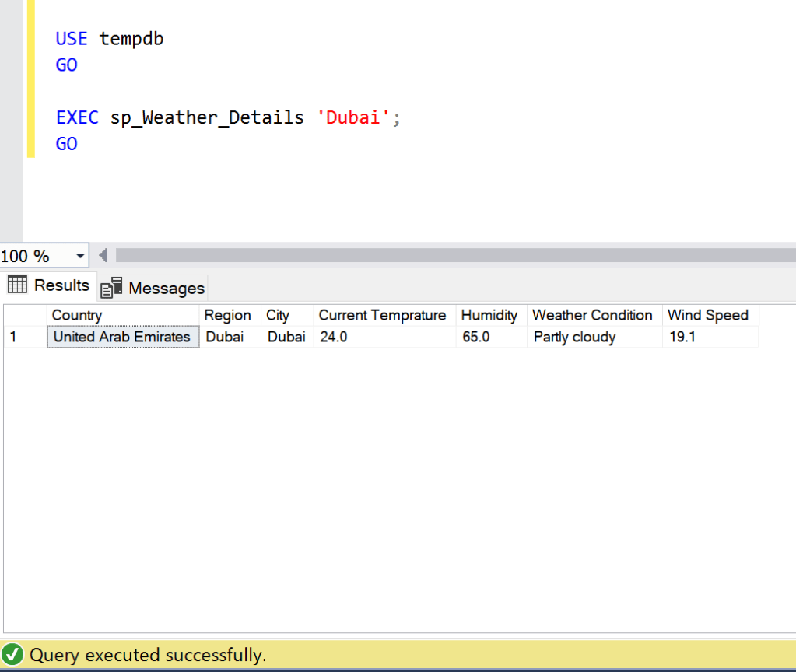796x672 pixels.
Task: Click the Humidity column header
Action: (489, 315)
